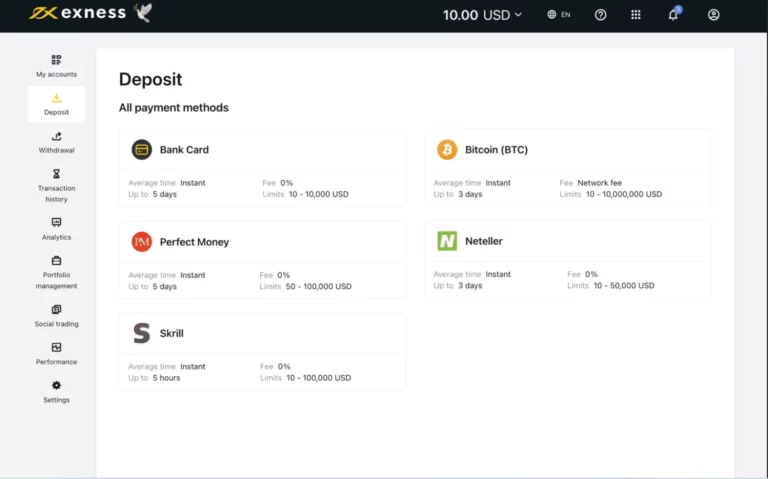This screenshot has height=479, width=768.
Task: Click Bank Card limits '10 - 10,000 USD'
Action: [x=318, y=194]
